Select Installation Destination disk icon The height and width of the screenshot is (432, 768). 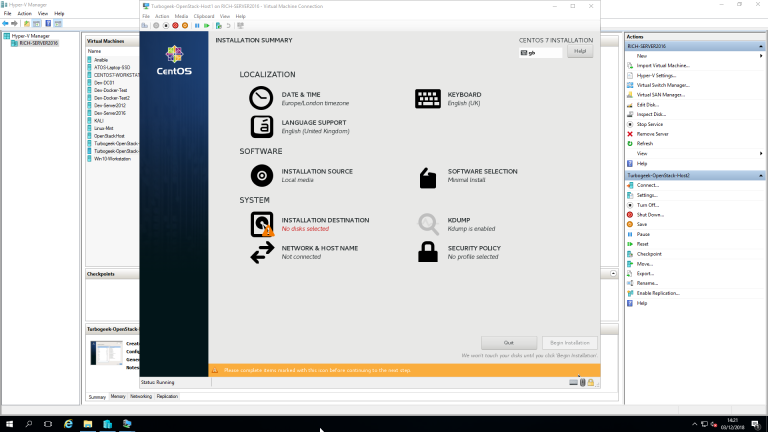pyautogui.click(x=261, y=224)
